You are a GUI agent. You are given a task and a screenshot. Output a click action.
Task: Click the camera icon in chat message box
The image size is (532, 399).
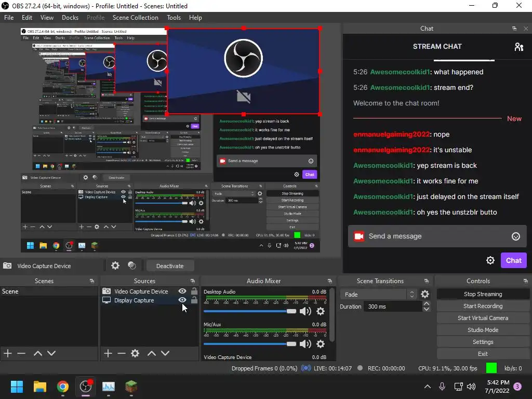359,236
